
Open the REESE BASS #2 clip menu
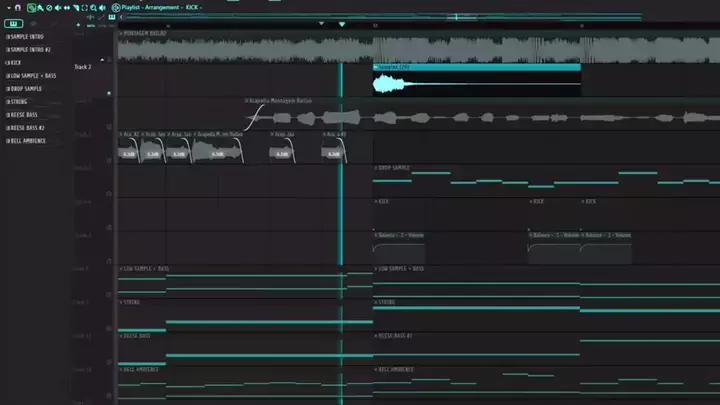(376, 336)
